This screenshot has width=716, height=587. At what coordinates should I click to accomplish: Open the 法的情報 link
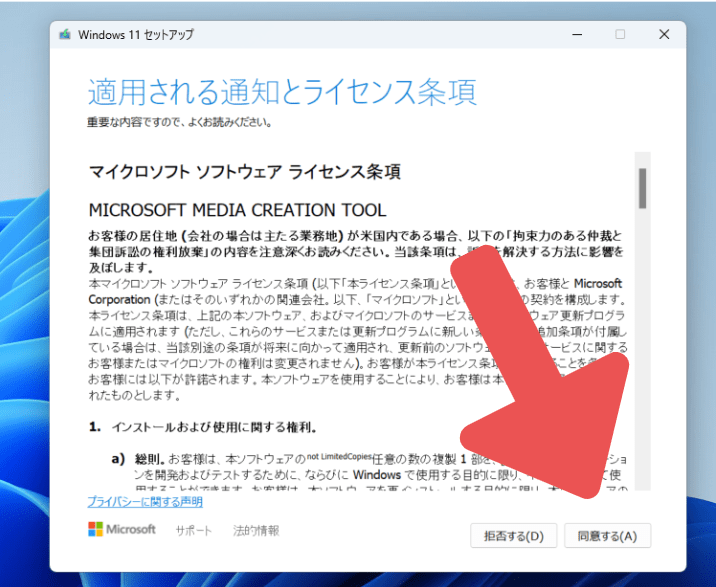click(x=256, y=530)
